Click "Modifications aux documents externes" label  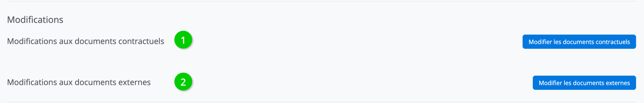79,82
